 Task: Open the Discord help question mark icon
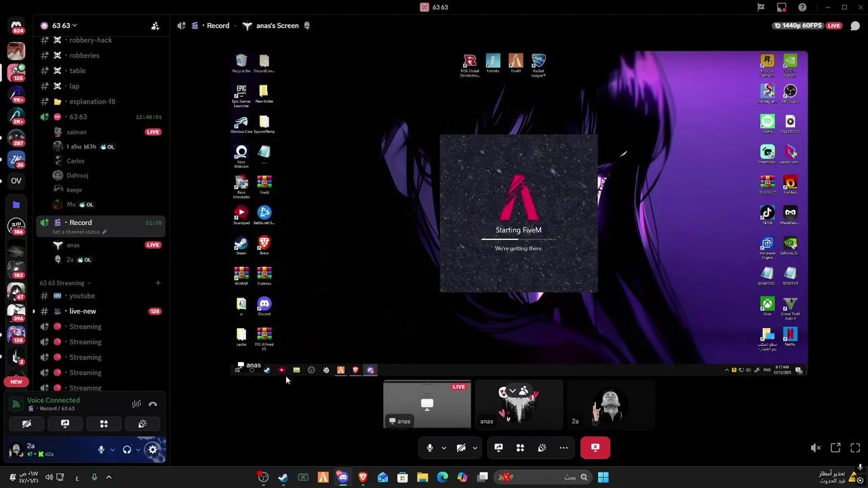tap(803, 7)
